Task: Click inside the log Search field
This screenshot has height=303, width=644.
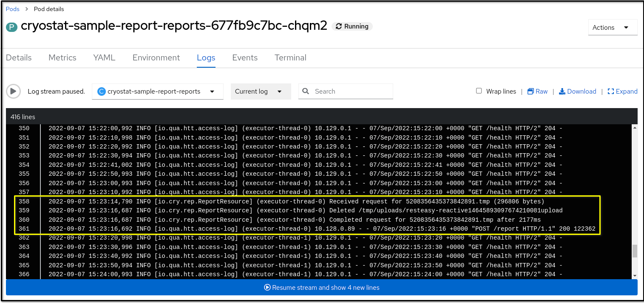Action: coord(349,91)
